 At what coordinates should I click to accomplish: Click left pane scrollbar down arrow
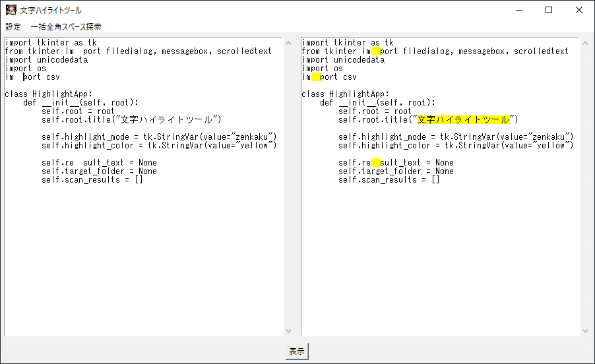(288, 330)
